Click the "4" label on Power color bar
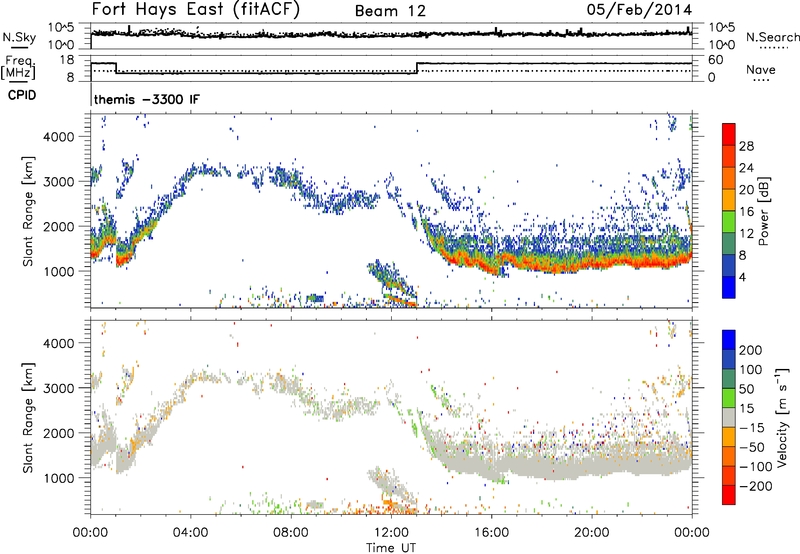The image size is (800, 554). click(x=742, y=277)
